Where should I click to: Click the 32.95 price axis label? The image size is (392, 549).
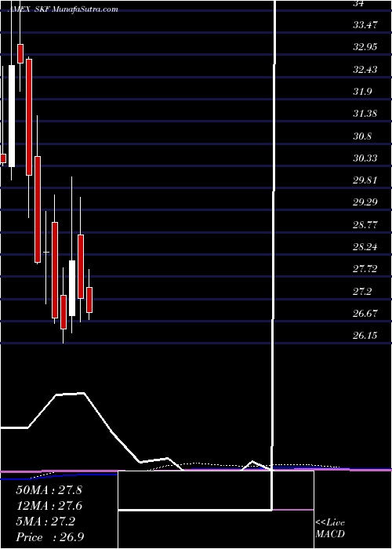click(x=365, y=47)
